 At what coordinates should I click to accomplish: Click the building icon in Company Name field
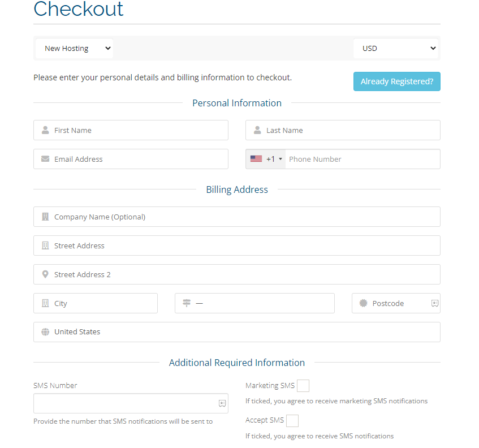click(45, 217)
